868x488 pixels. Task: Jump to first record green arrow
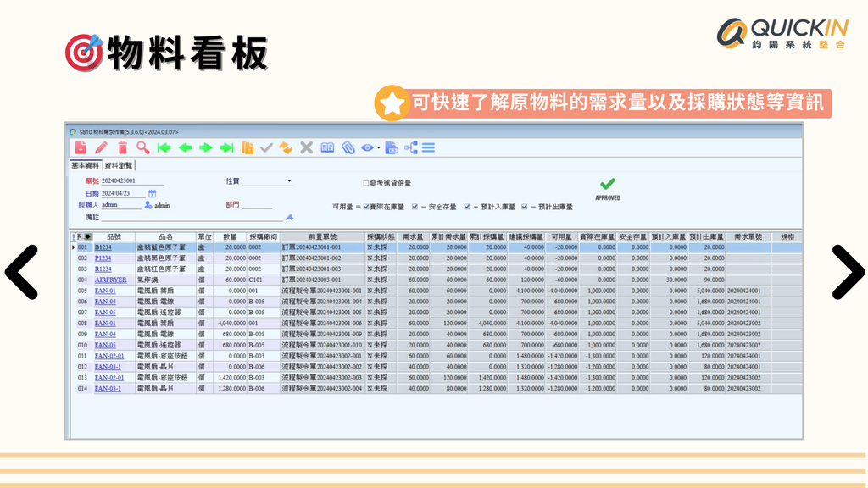point(164,147)
